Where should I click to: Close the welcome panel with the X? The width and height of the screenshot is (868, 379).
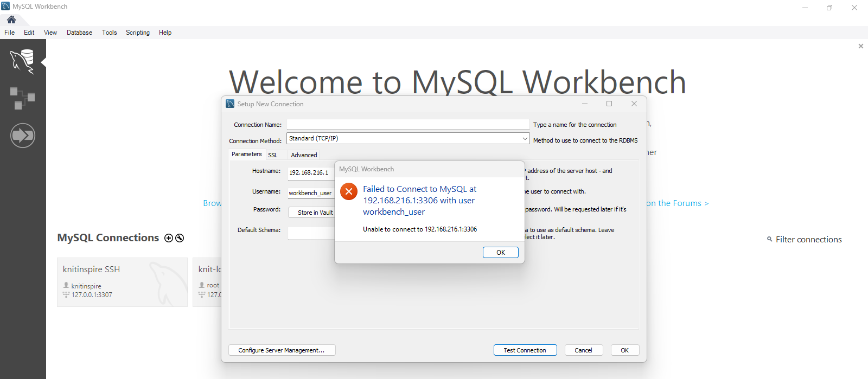[x=861, y=46]
